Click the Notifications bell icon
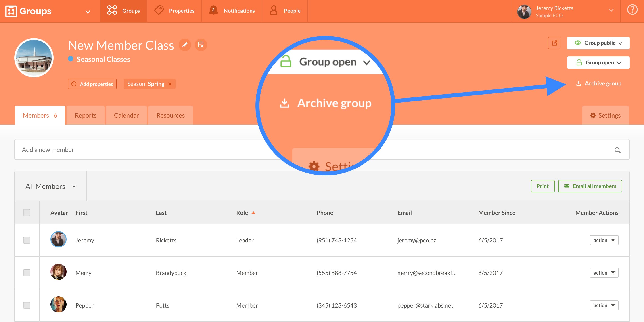 213,10
